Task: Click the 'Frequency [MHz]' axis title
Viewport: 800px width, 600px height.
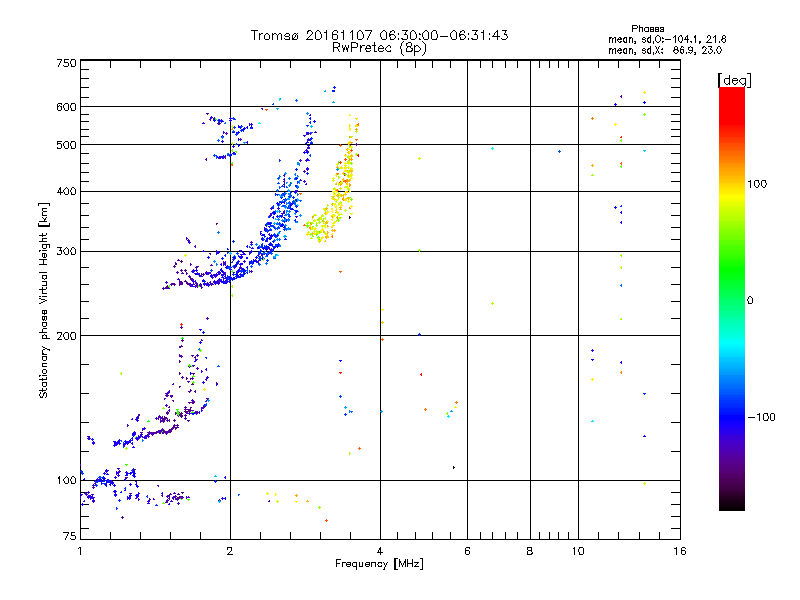Action: [x=379, y=564]
